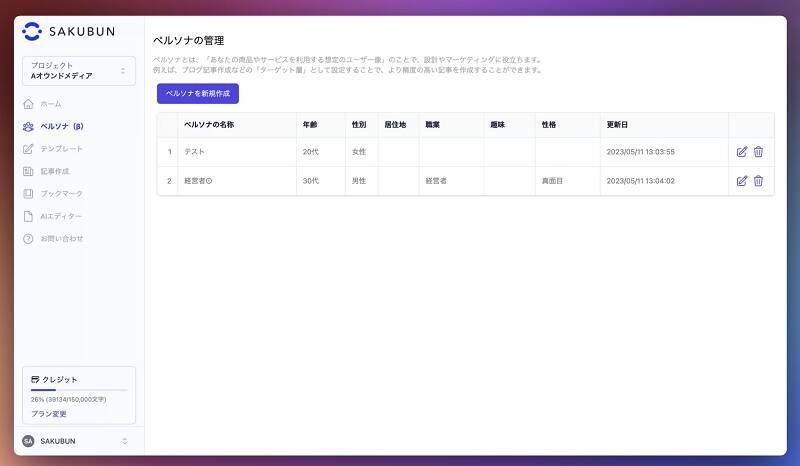Viewport: 800px width, 466px height.
Task: Open the project selector dropdown
Action: 78,70
